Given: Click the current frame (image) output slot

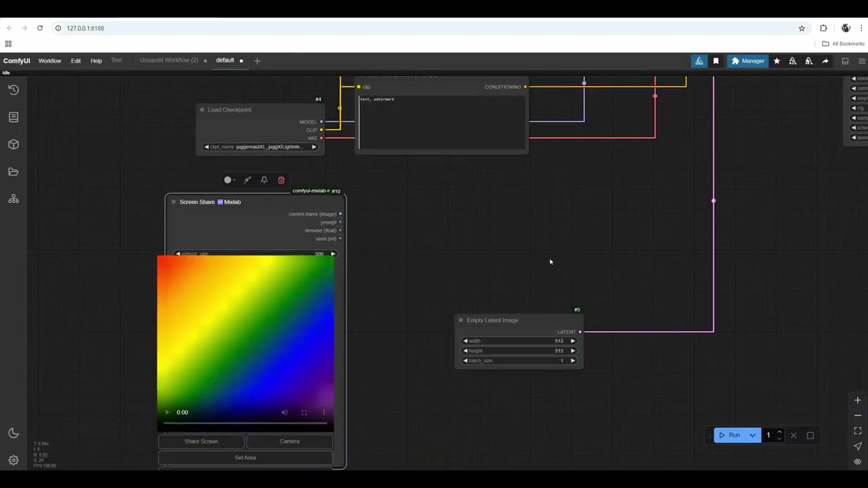Looking at the screenshot, I should [x=340, y=214].
